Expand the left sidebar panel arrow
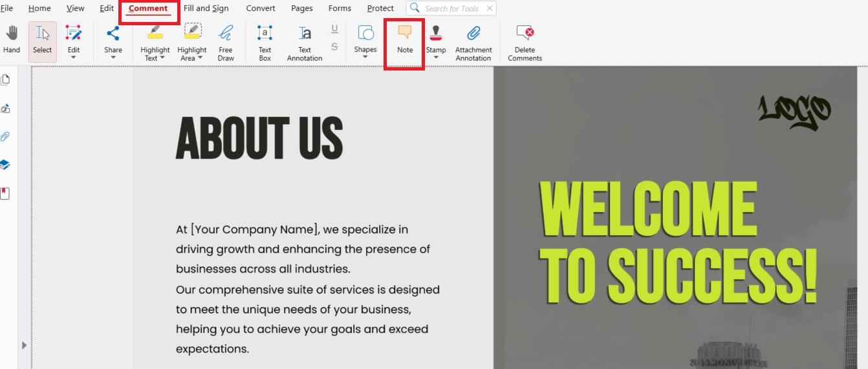This screenshot has width=868, height=369. 25,346
